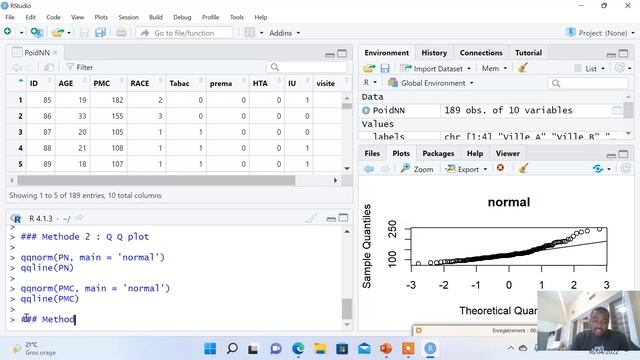Click the workspace panes grid icon

pyautogui.click(x=250, y=33)
